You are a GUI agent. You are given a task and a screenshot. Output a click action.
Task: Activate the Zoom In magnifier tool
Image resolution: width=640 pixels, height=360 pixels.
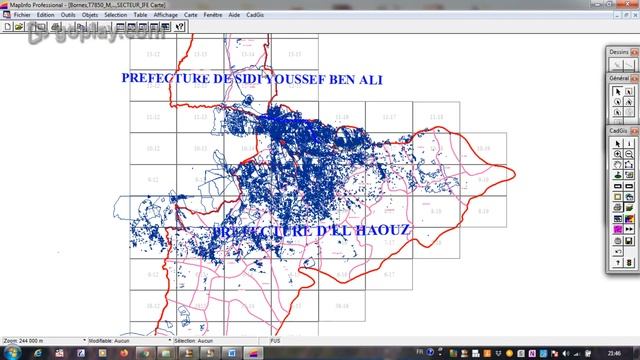618,154
